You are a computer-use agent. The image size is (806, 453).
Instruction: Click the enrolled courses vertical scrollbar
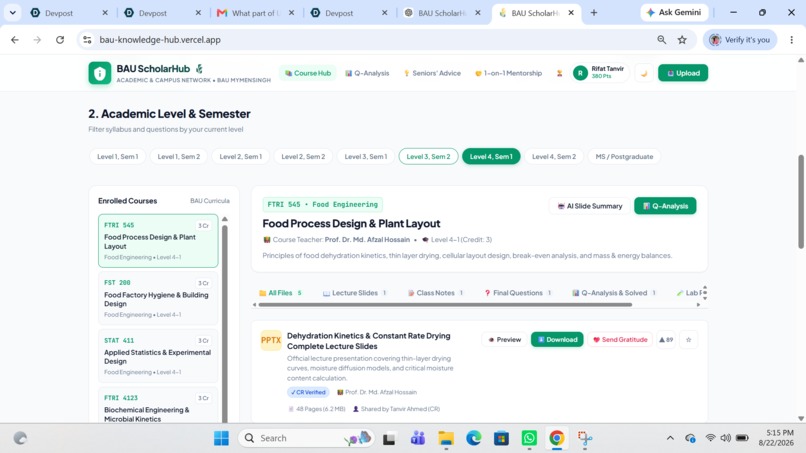225,324
